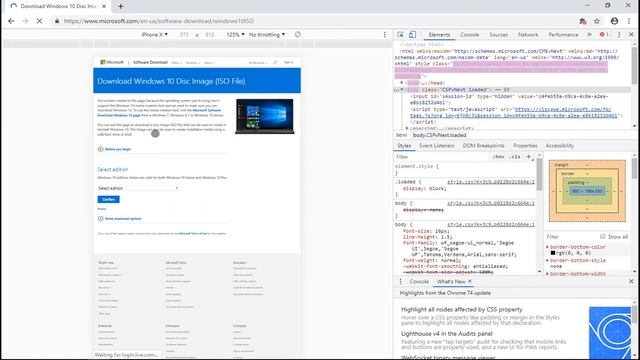Expand the border-bottom-style property

tap(548, 260)
